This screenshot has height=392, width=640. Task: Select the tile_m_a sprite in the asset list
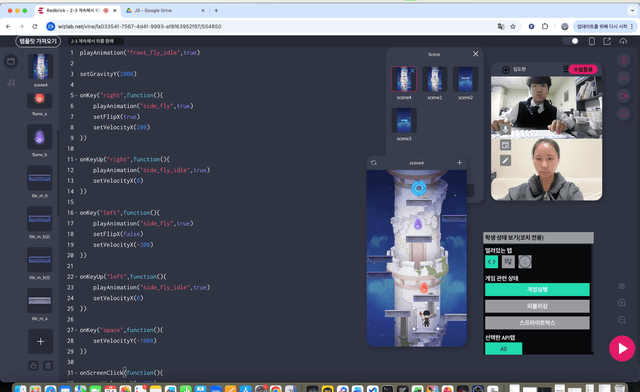point(39,301)
